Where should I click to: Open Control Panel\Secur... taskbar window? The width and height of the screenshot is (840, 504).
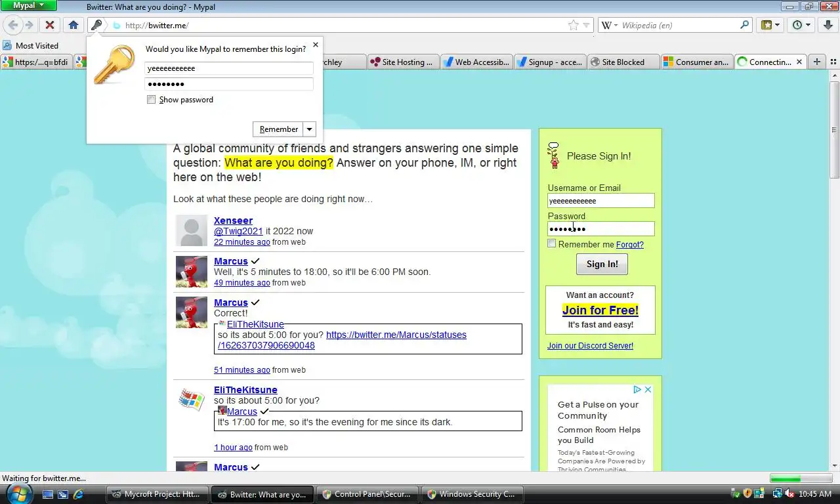click(x=367, y=494)
